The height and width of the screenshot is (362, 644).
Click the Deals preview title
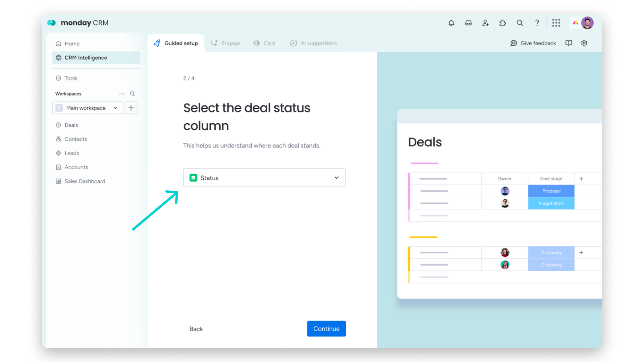coord(425,142)
